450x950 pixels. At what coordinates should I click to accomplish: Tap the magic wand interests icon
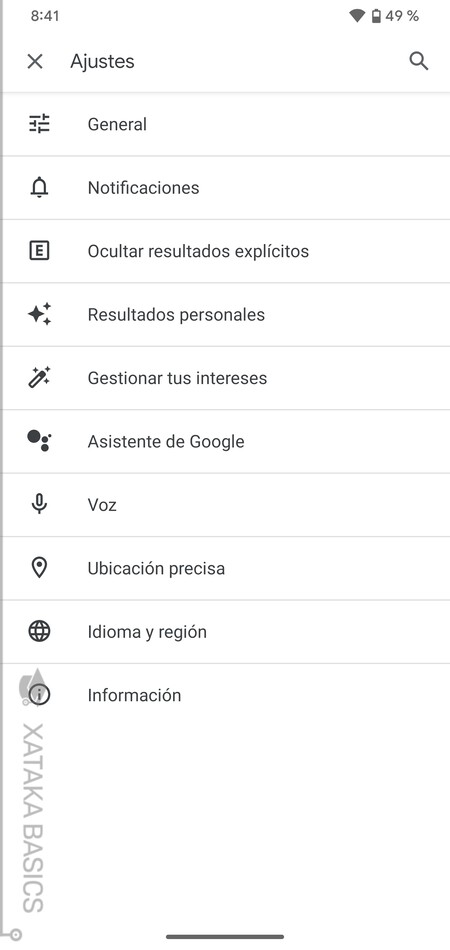point(39,377)
